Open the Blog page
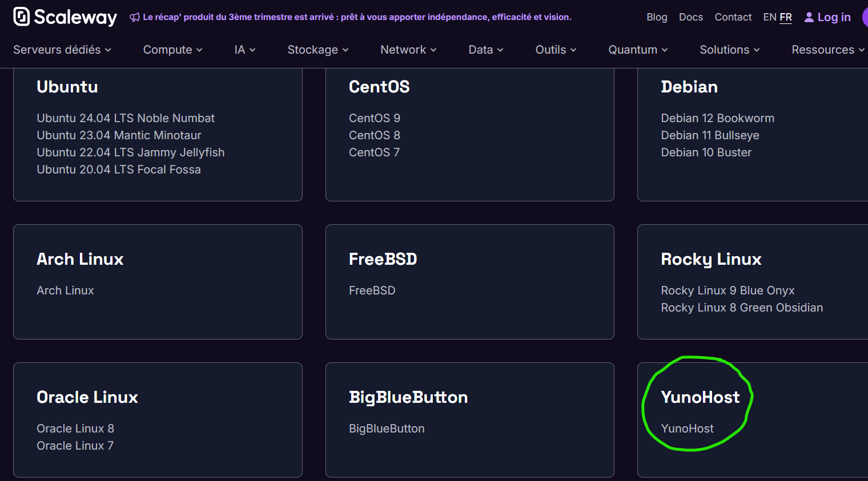This screenshot has height=481, width=868. pos(657,17)
